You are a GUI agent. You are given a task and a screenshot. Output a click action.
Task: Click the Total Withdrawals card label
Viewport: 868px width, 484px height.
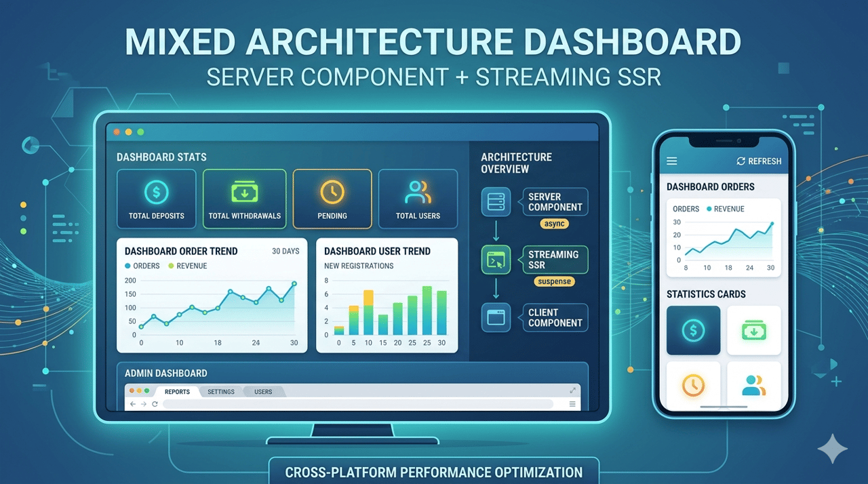(244, 216)
